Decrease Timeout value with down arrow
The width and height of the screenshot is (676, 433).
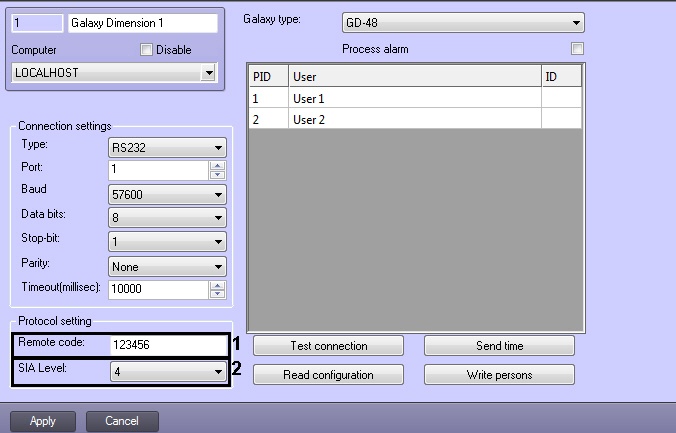pos(217,294)
